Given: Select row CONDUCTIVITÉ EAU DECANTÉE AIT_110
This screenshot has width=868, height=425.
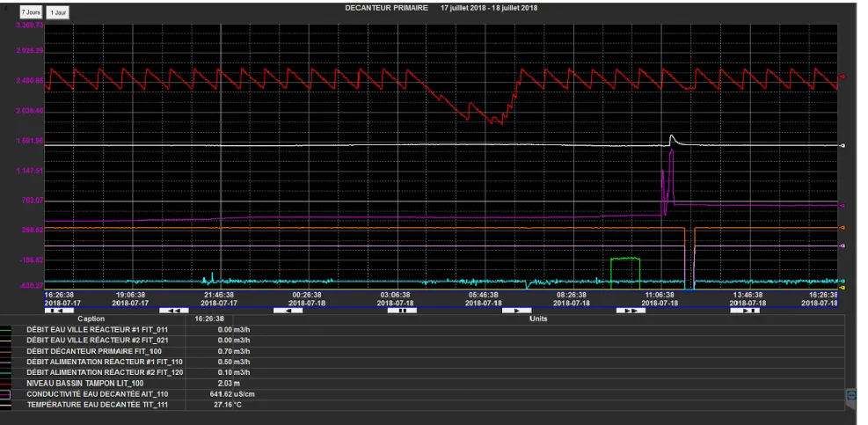Looking at the screenshot, I should pyautogui.click(x=422, y=394).
